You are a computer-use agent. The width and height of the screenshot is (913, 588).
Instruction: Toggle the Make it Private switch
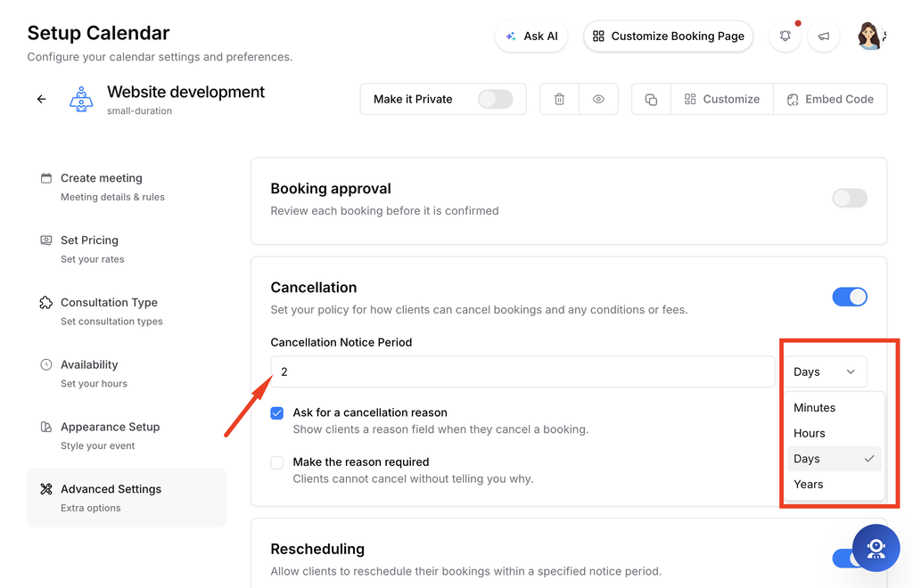[x=496, y=99]
